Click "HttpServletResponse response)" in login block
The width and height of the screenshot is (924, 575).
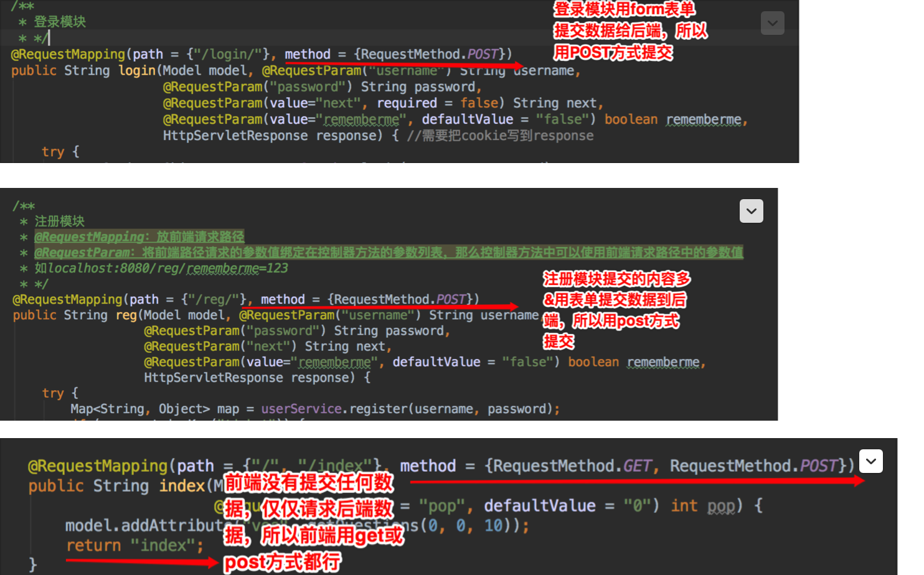pos(273,135)
